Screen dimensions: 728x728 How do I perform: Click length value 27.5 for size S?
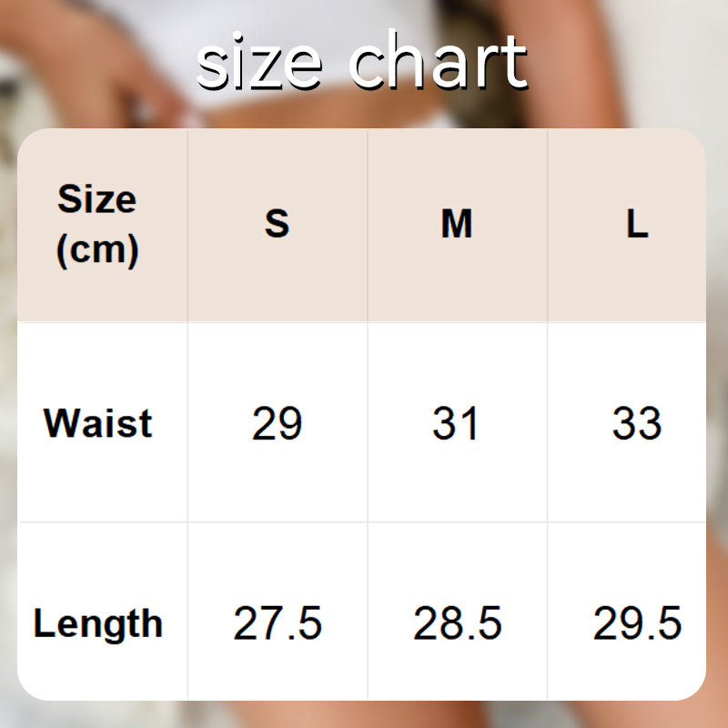pyautogui.click(x=278, y=624)
